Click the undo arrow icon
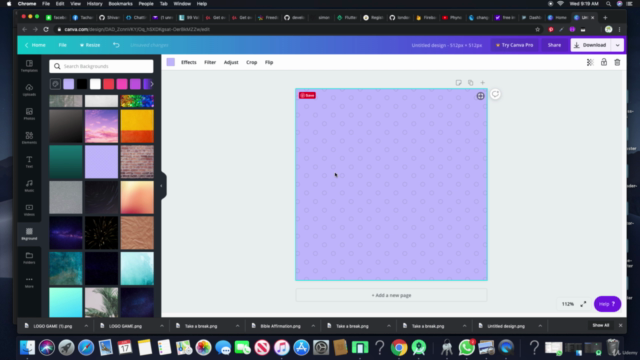The width and height of the screenshot is (640, 360). (116, 45)
